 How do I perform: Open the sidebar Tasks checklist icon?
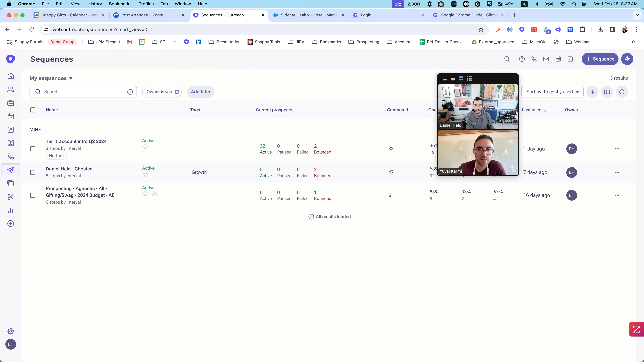[x=11, y=130]
